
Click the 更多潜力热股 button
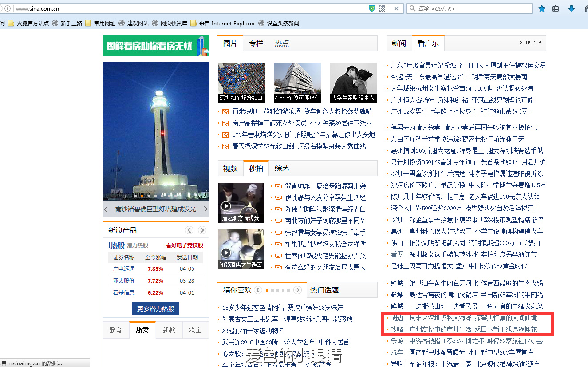(x=156, y=309)
